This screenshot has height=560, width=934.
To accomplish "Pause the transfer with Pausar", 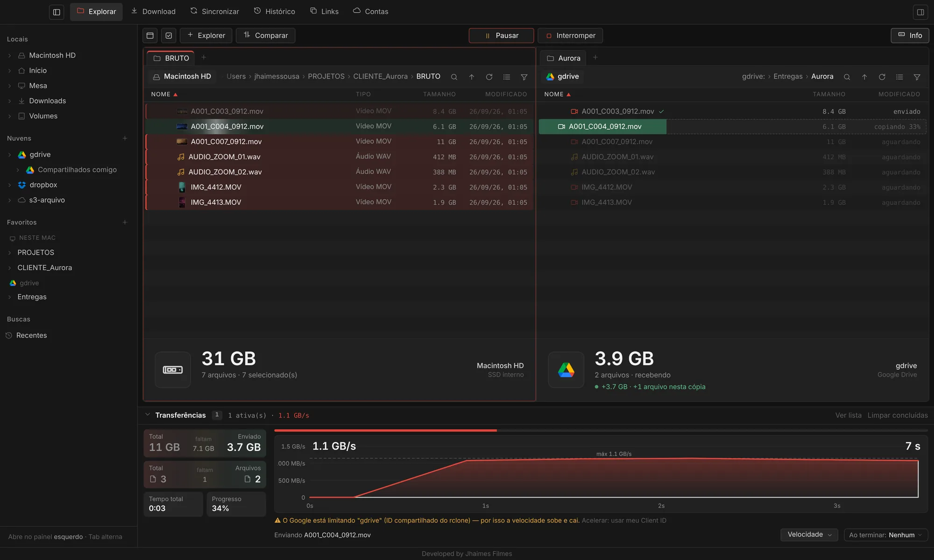I will click(x=501, y=35).
